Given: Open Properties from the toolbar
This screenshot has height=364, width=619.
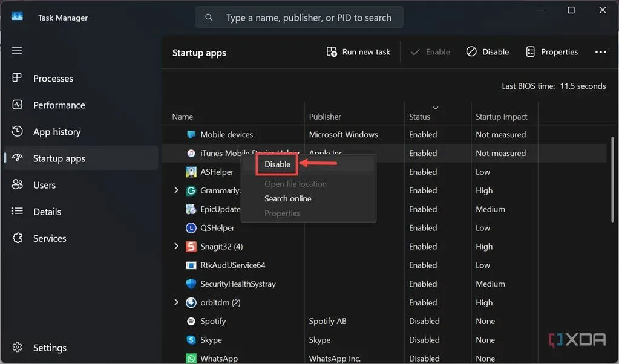Looking at the screenshot, I should tap(552, 52).
